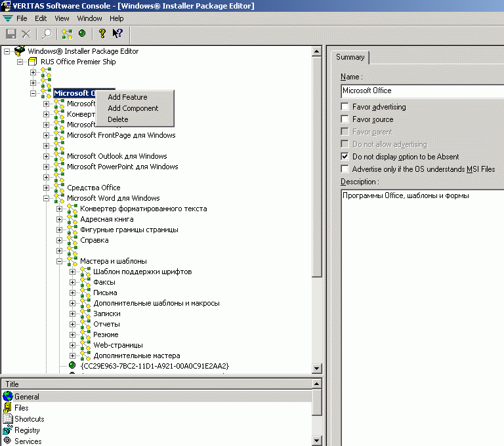Viewport: 504px width, 446px height.
Task: Click the Add Feature toolbar icon
Action: point(67,33)
